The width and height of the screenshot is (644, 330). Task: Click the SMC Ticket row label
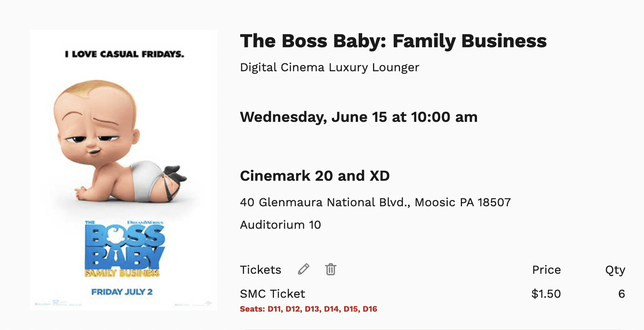(272, 294)
